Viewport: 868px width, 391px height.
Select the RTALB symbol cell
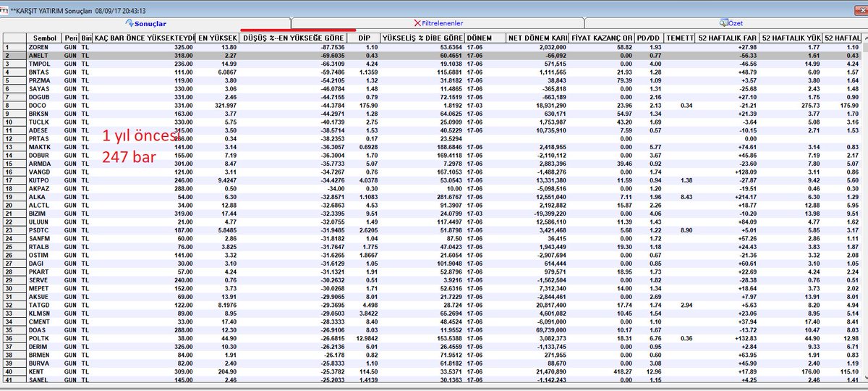44,248
